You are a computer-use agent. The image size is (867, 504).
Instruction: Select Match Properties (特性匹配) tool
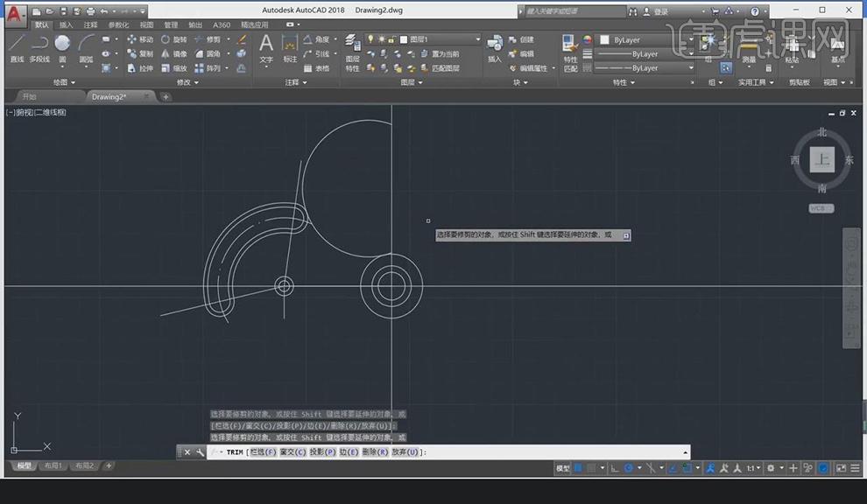tap(570, 53)
